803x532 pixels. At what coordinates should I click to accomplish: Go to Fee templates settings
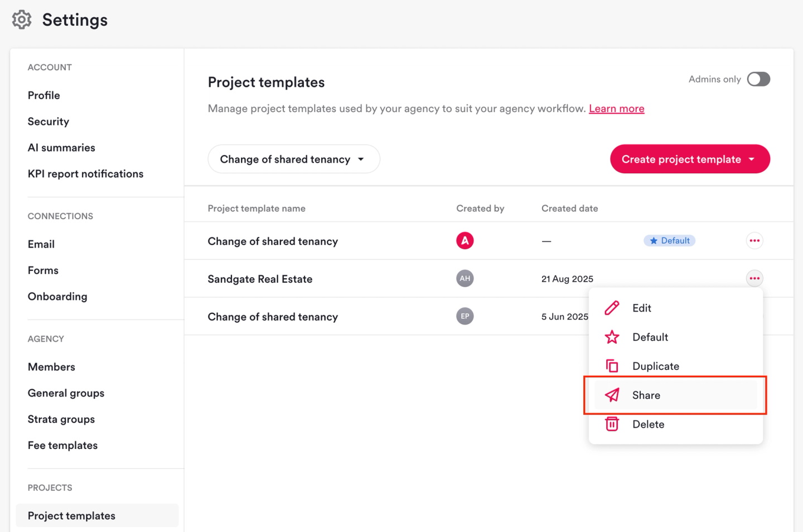[x=62, y=446]
